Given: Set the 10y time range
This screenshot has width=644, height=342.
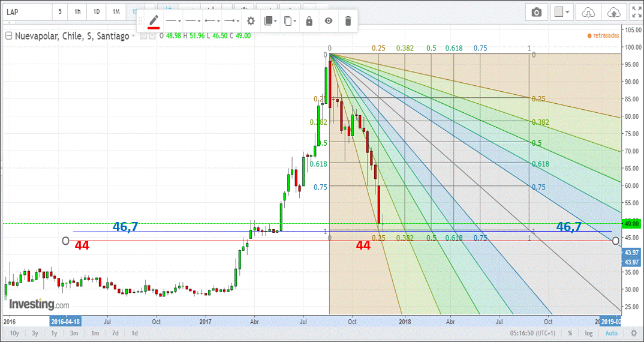Looking at the screenshot, I should 14,334.
